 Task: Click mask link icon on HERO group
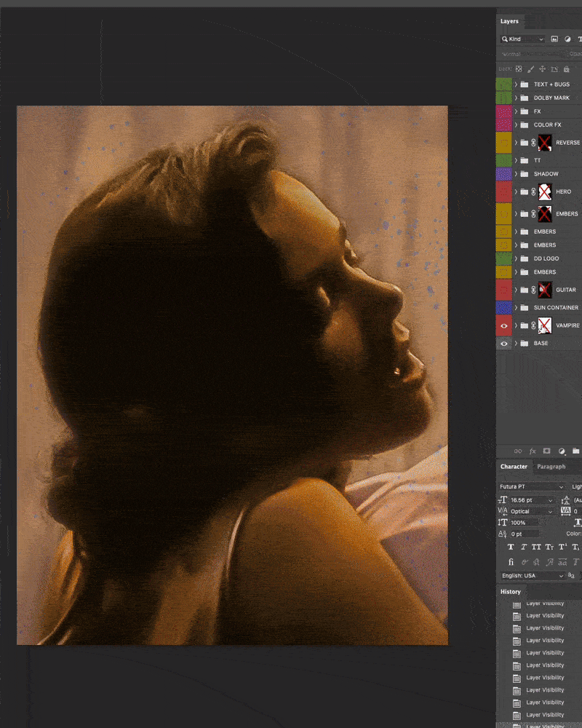[x=533, y=191]
